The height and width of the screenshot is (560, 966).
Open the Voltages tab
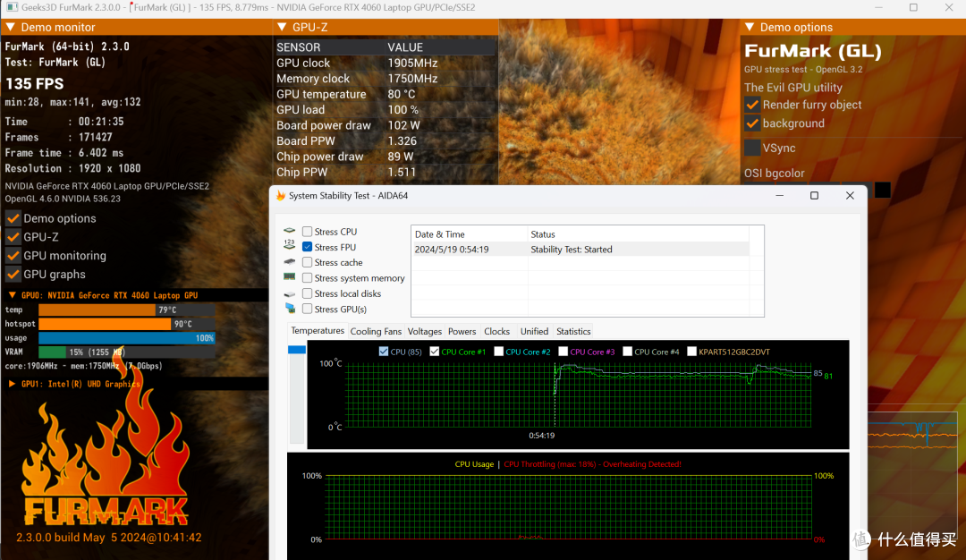[x=425, y=332]
